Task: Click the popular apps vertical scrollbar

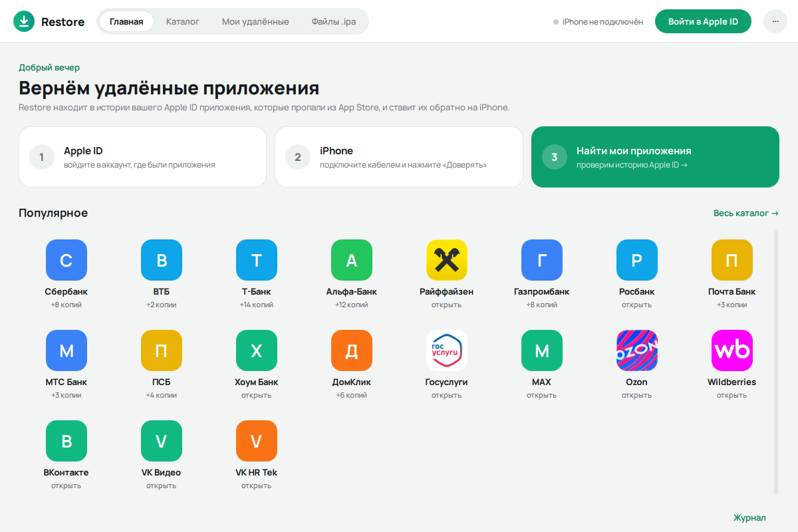Action: pyautogui.click(x=776, y=363)
